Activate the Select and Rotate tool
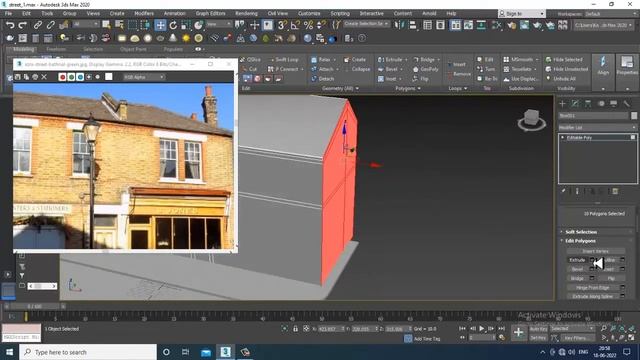640x360 pixels. [x=173, y=25]
